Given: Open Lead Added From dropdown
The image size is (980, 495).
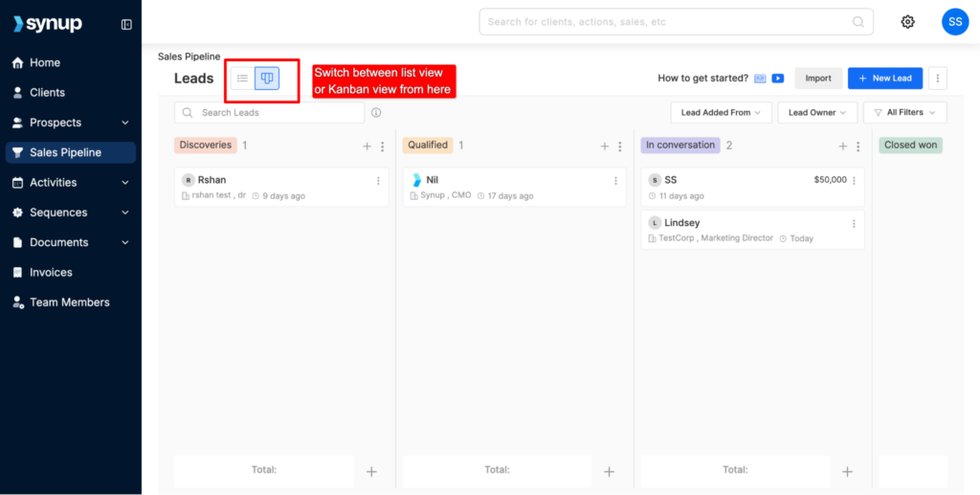Looking at the screenshot, I should click(721, 113).
